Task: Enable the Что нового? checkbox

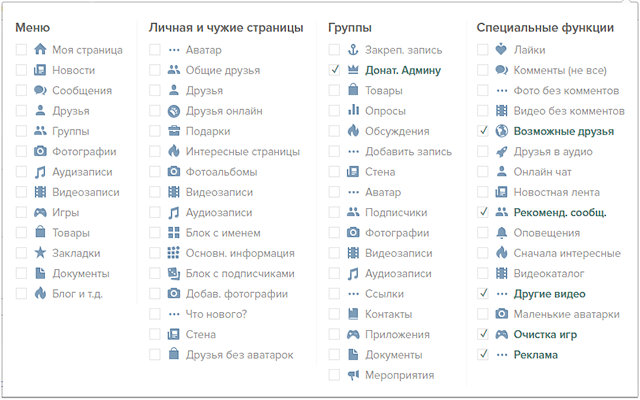Action: (x=155, y=314)
